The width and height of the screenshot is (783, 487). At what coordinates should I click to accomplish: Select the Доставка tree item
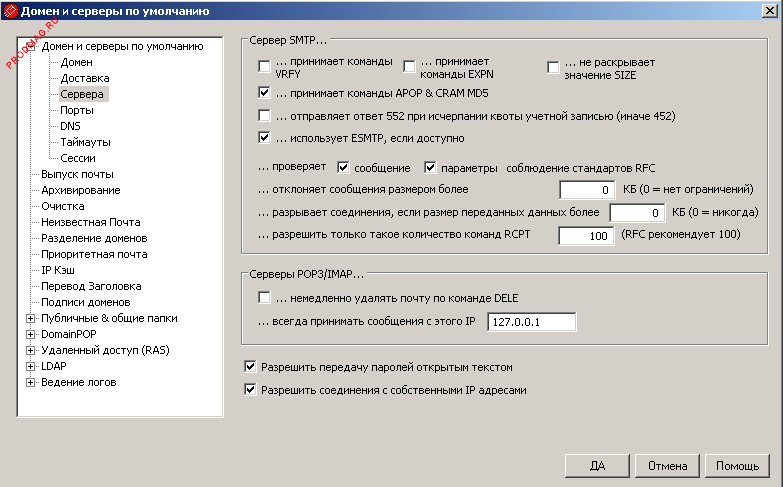[85, 78]
